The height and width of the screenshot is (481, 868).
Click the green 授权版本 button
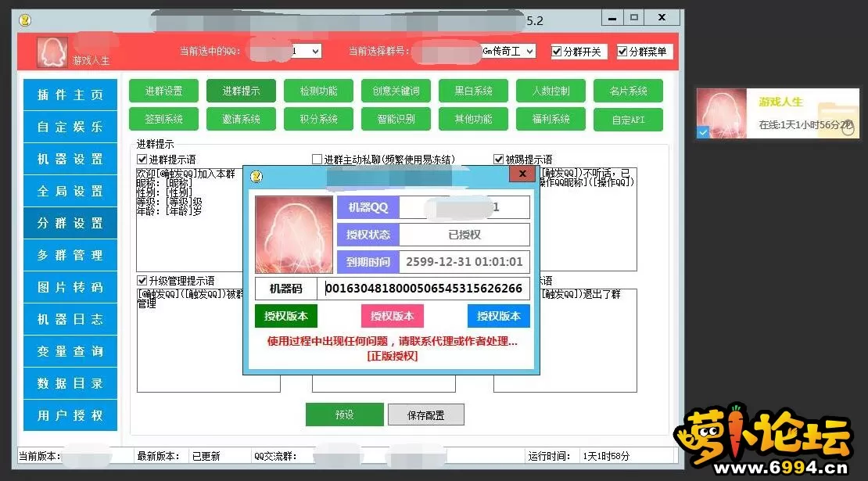pyautogui.click(x=286, y=316)
